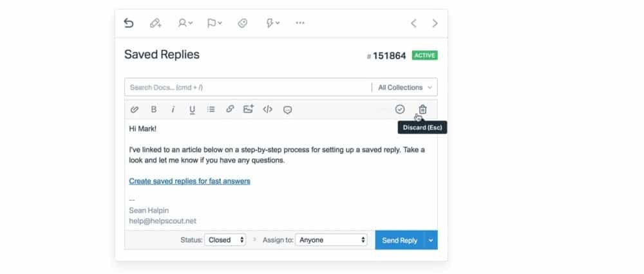Insert a hyperlink using the link icon

pos(230,109)
